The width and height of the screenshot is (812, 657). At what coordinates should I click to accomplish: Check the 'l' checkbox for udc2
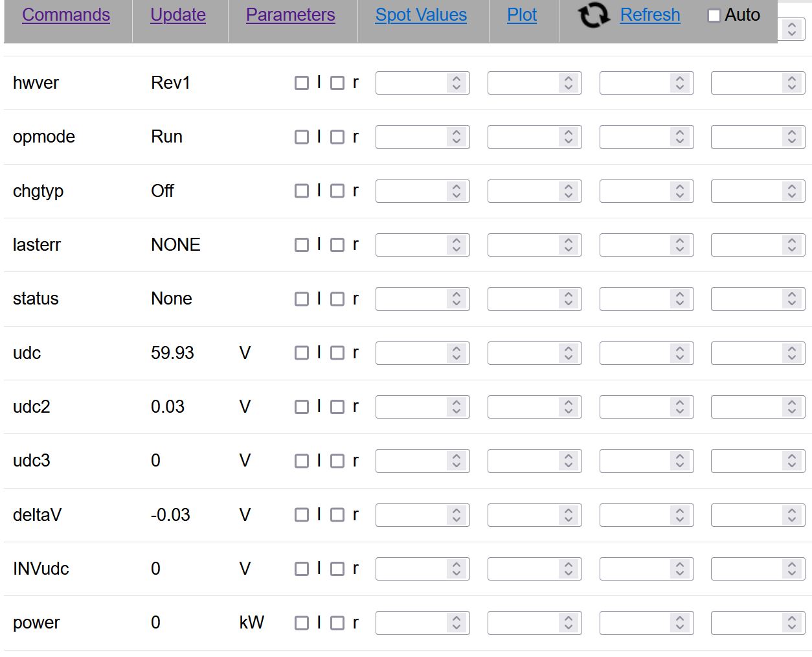(302, 407)
